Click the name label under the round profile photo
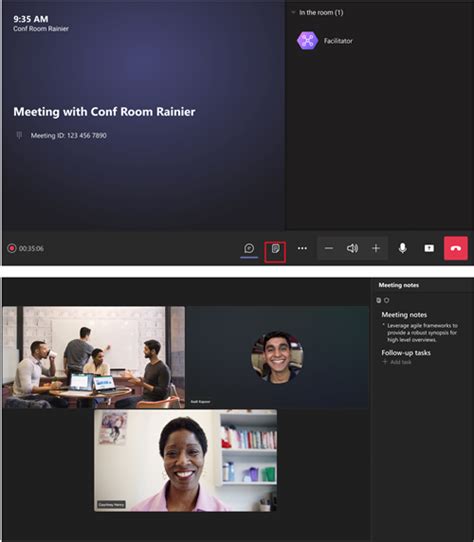 click(200, 402)
